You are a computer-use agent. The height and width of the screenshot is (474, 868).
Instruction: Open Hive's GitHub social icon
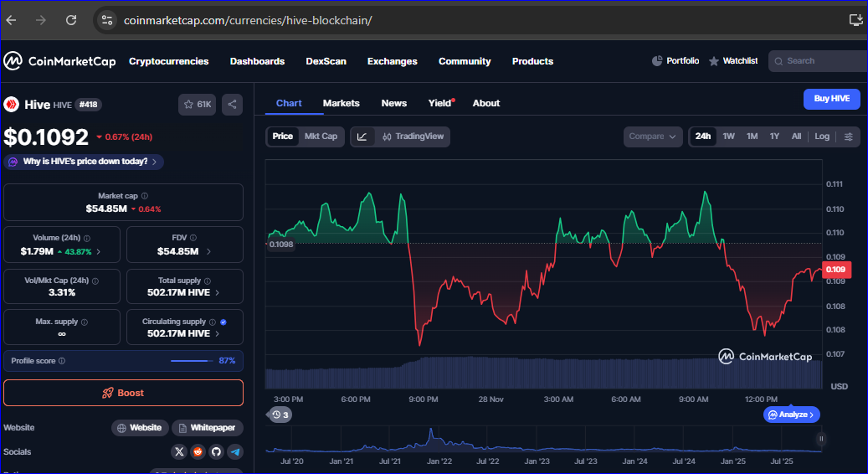(x=217, y=452)
